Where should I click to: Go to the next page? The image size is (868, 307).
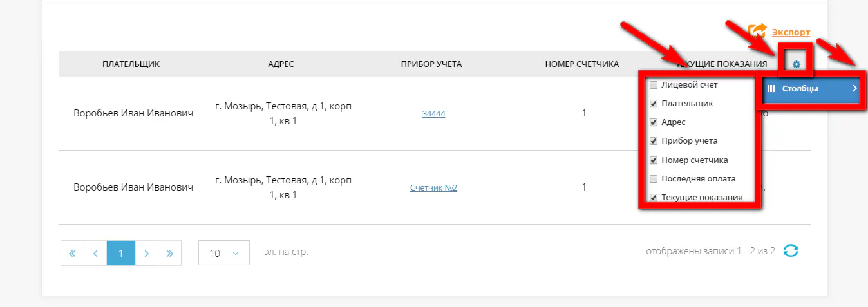(146, 253)
